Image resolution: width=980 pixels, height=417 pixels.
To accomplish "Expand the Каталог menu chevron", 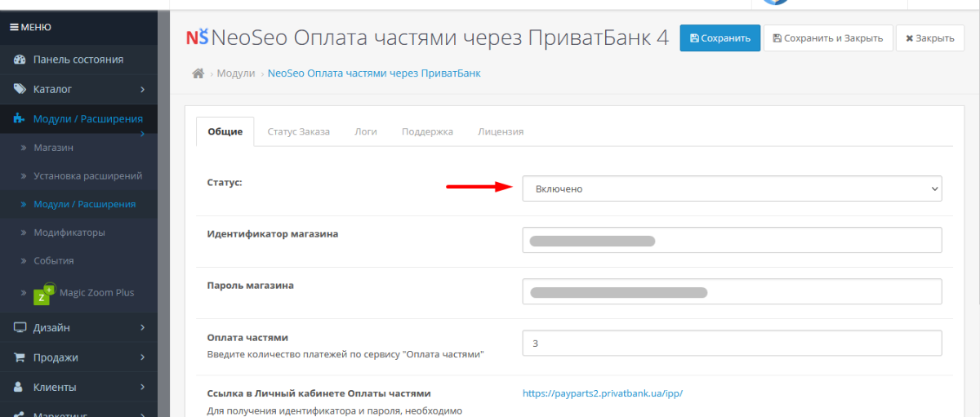I will pyautogui.click(x=142, y=89).
